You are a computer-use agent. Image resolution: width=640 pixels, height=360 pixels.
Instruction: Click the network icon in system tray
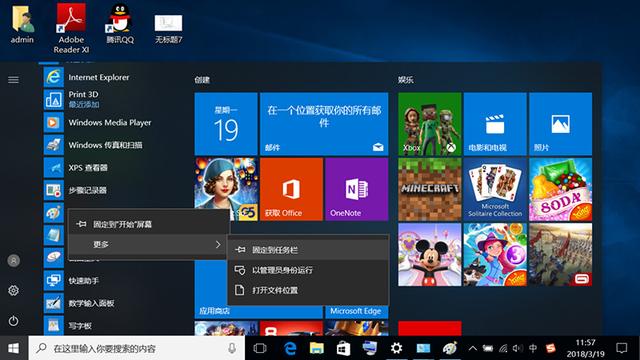(503, 348)
